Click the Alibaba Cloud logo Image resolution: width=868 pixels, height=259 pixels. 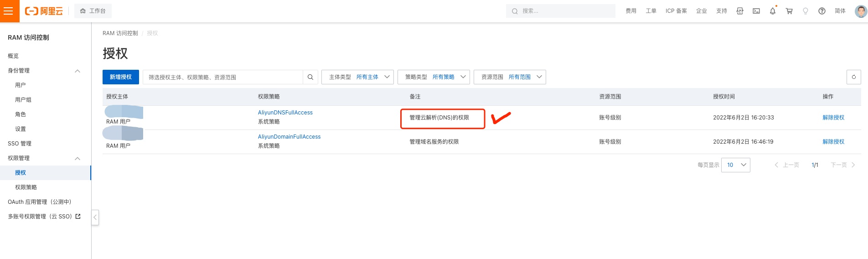pos(44,11)
